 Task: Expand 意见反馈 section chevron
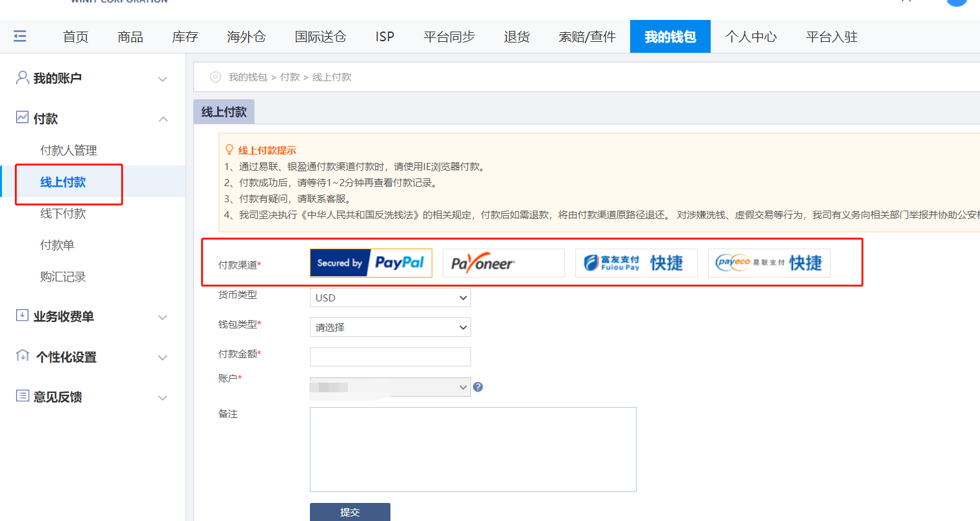pos(163,398)
